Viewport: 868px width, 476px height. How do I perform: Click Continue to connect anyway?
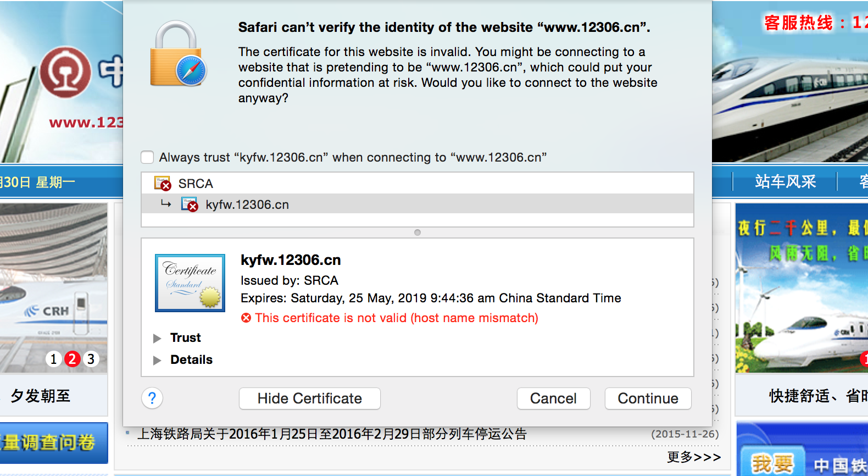648,398
